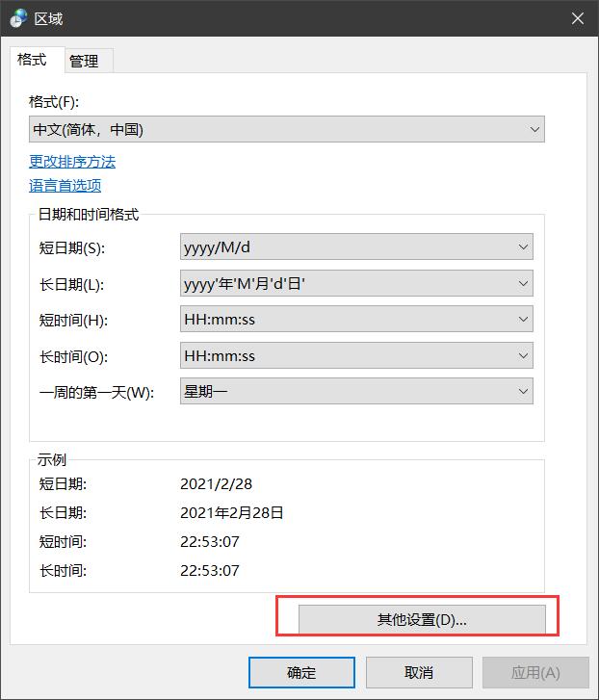
Task: Click the 取消 button
Action: click(419, 672)
